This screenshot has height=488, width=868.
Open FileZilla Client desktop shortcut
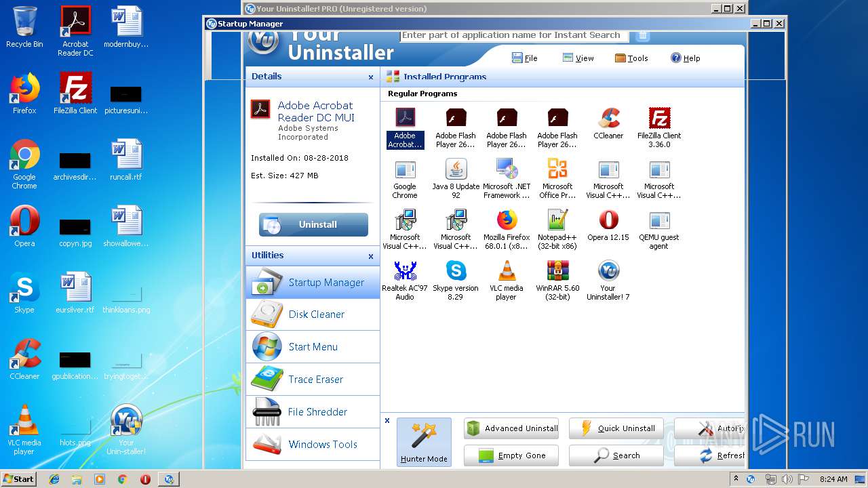pos(75,94)
